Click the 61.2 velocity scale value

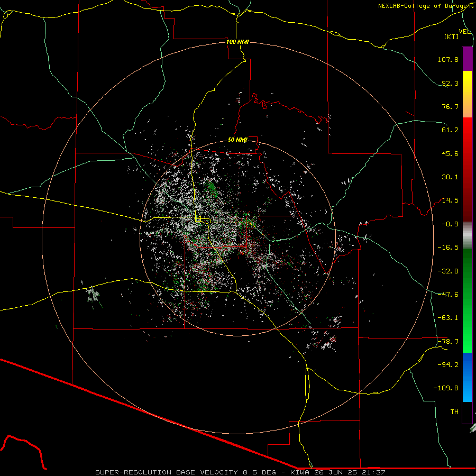coord(450,130)
